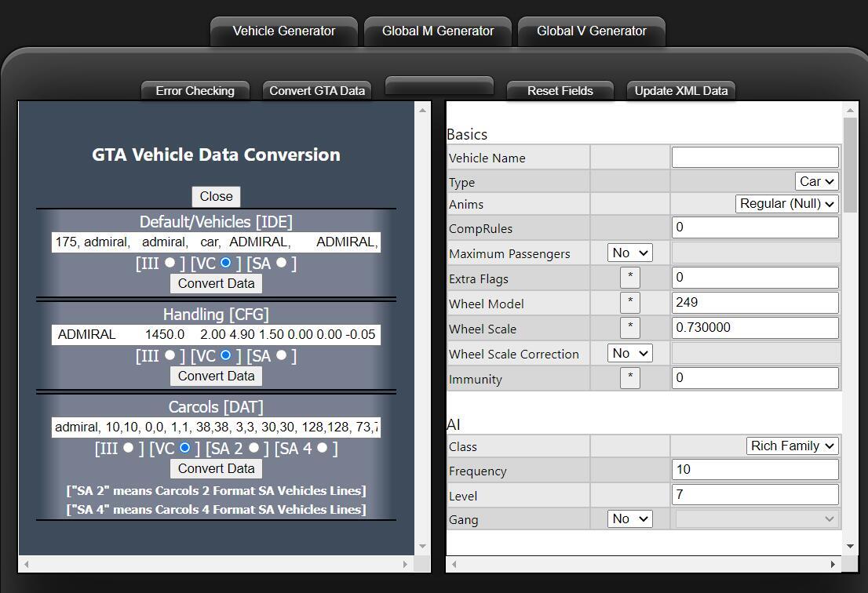Click the asterisk button for Immunity
The image size is (868, 593).
pos(630,378)
